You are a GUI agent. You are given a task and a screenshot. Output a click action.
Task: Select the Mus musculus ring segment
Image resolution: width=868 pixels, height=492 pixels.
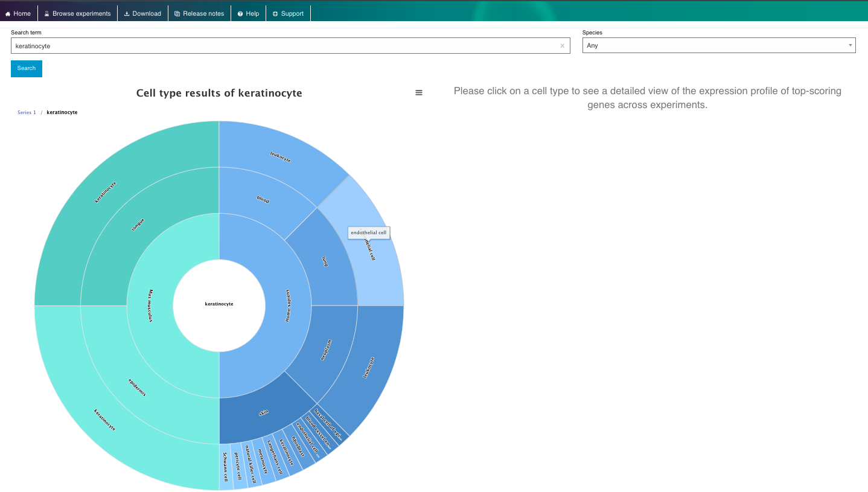pyautogui.click(x=151, y=305)
